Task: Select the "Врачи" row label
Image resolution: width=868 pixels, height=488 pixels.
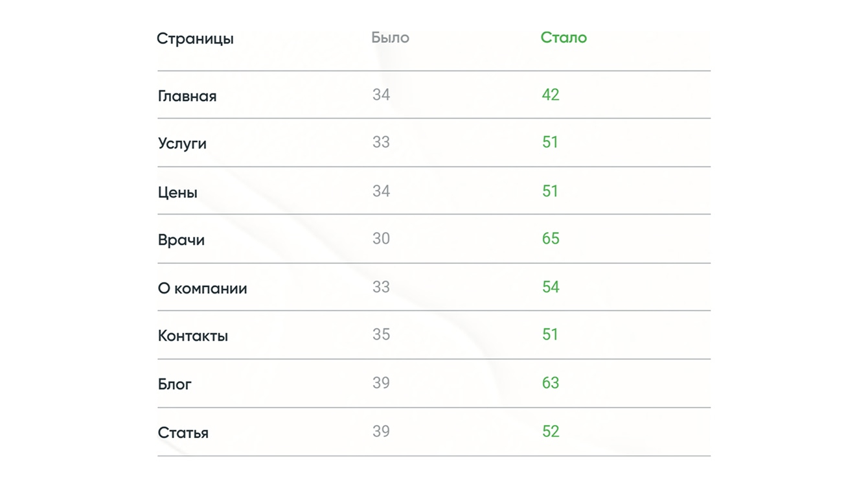Action: [x=181, y=240]
